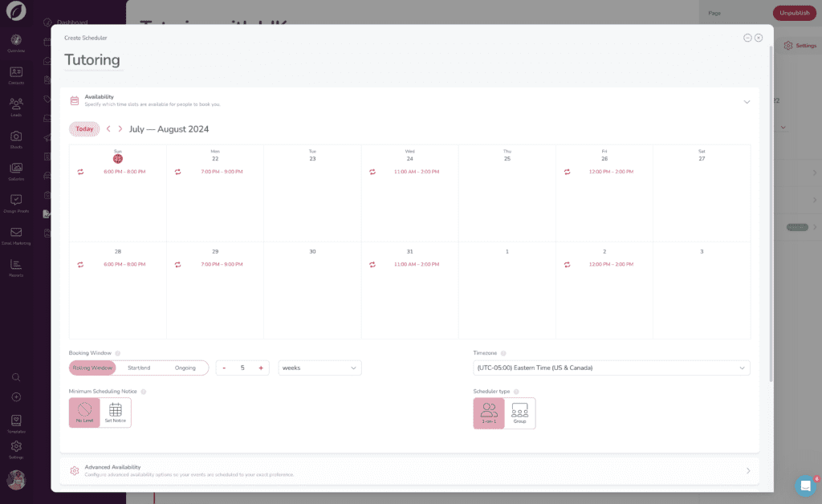The width and height of the screenshot is (822, 504).
Task: View Reports via the sidebar icon
Action: pos(16,265)
